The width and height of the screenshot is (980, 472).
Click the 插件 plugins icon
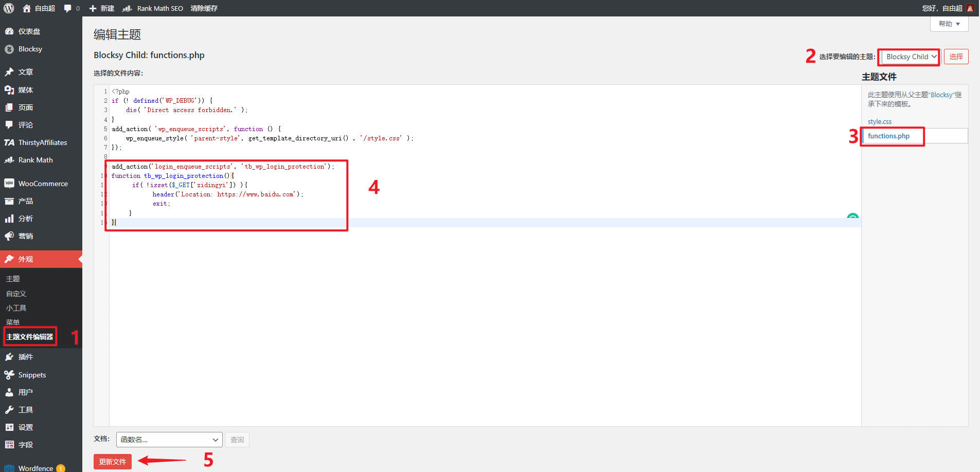pos(9,357)
